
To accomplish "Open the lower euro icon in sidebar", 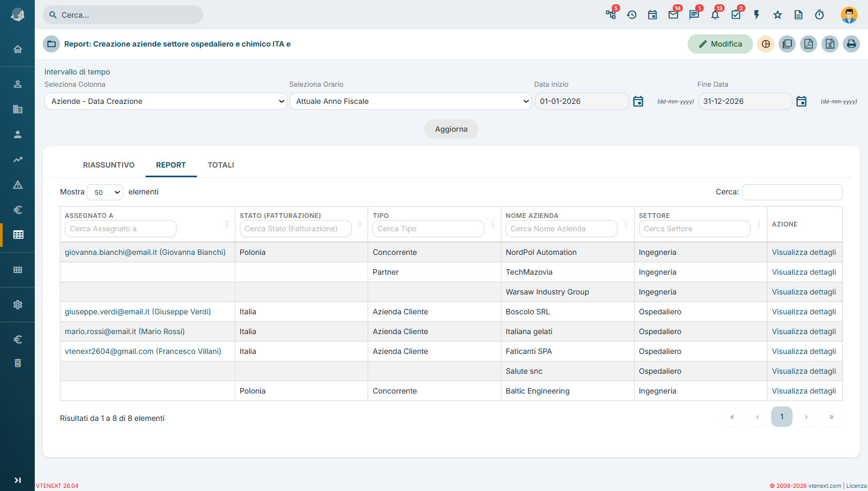I will (x=18, y=339).
